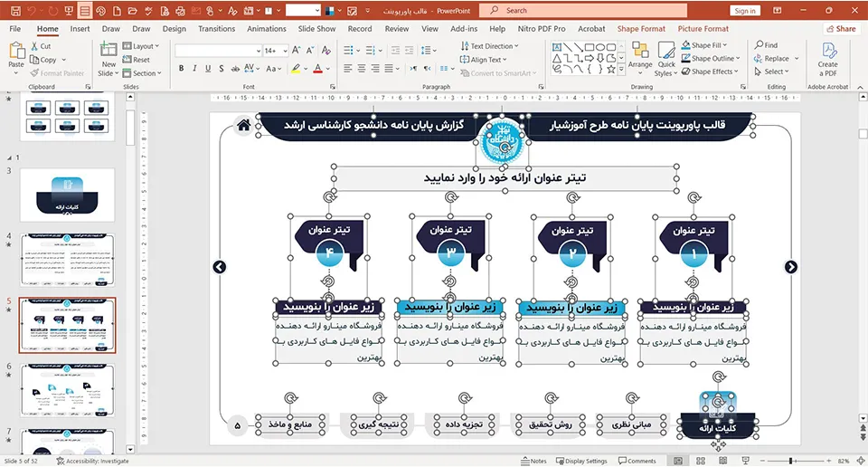Reset the slide layout
This screenshot has height=467, width=868.
click(x=137, y=59)
